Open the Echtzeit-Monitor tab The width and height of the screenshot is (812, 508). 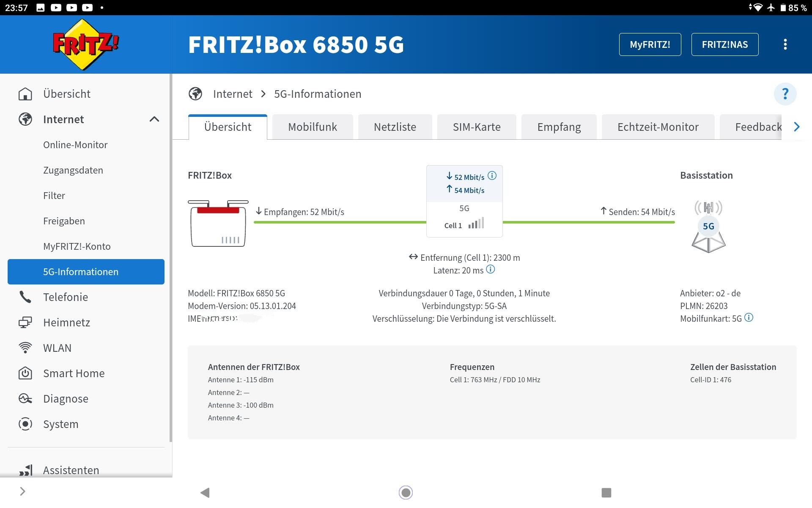pyautogui.click(x=658, y=127)
